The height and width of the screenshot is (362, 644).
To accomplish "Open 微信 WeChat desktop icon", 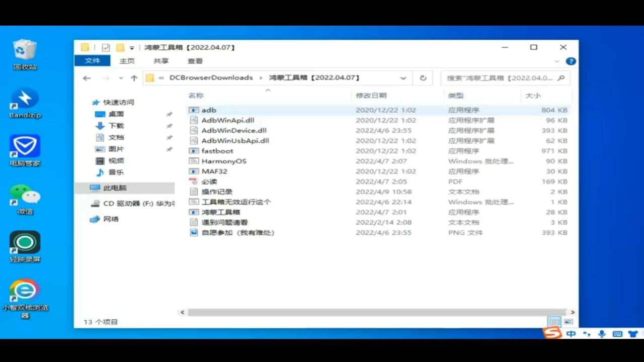I will click(x=25, y=199).
